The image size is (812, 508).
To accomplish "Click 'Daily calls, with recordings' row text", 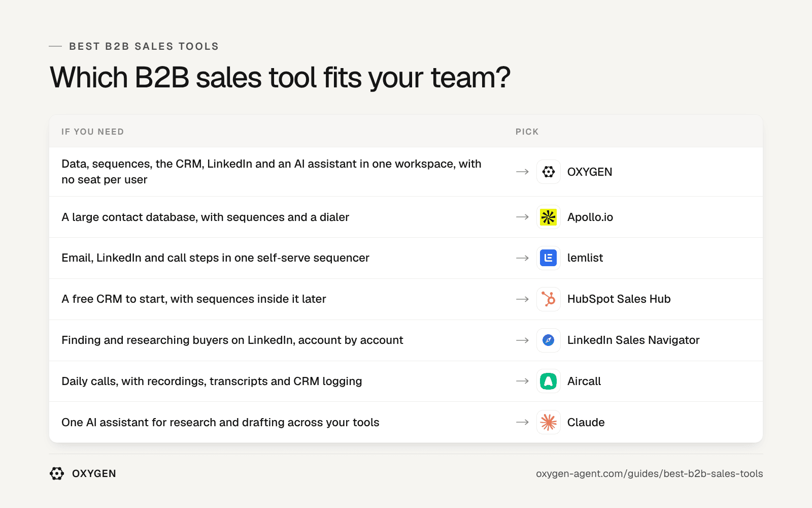I will [x=212, y=381].
